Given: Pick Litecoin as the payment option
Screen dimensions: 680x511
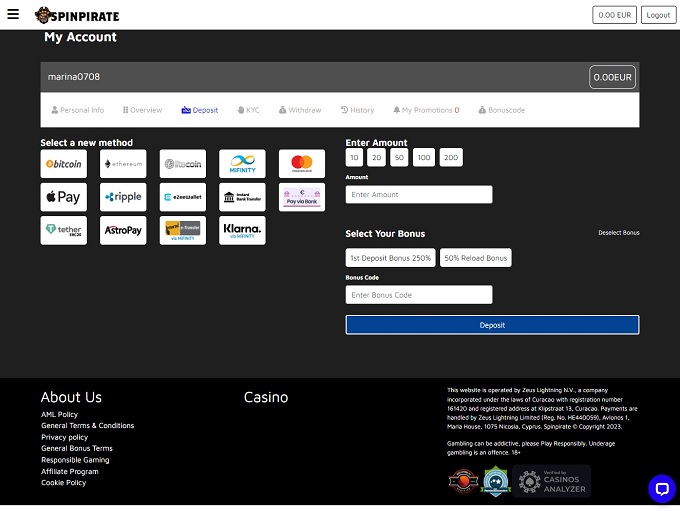Looking at the screenshot, I should pos(183,164).
